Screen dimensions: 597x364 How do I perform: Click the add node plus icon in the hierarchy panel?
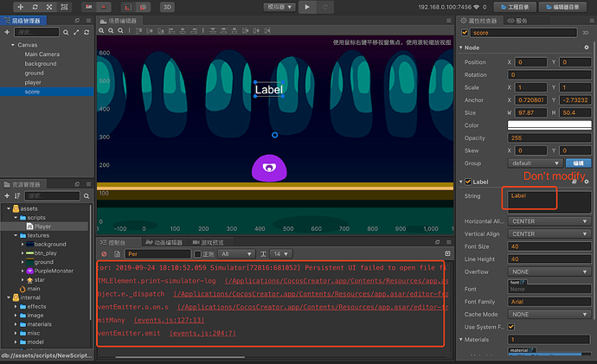[x=6, y=32]
